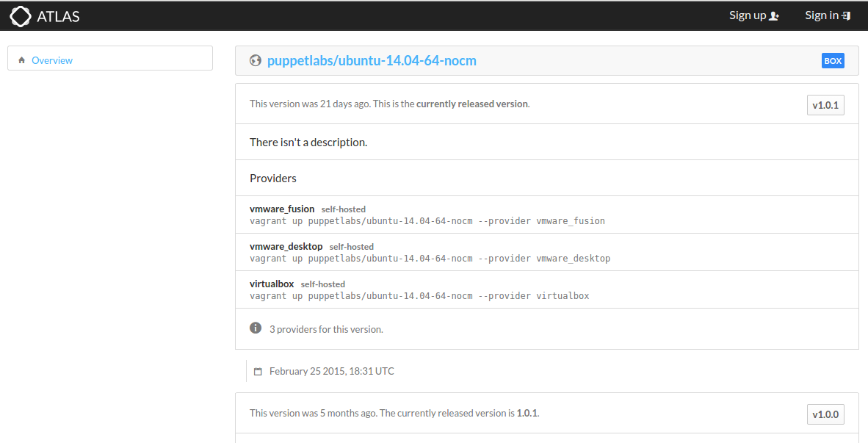The image size is (868, 443).
Task: Click the virtualbox provider name
Action: point(272,284)
